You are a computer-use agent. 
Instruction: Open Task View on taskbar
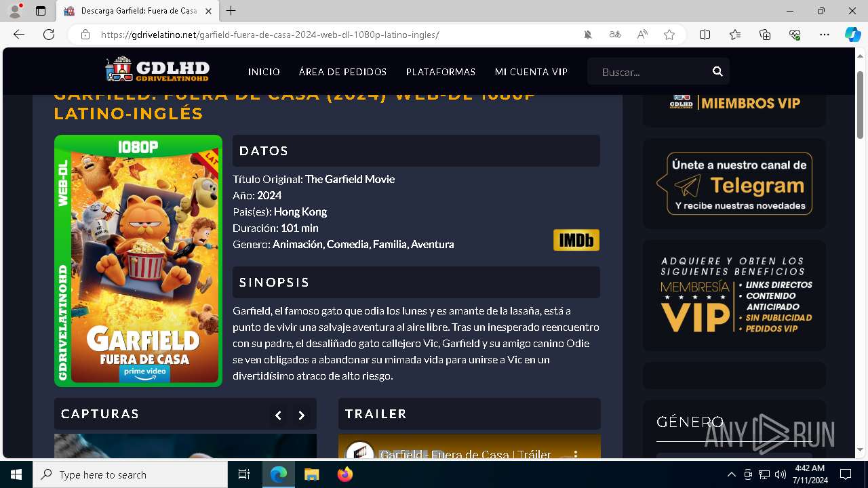244,474
